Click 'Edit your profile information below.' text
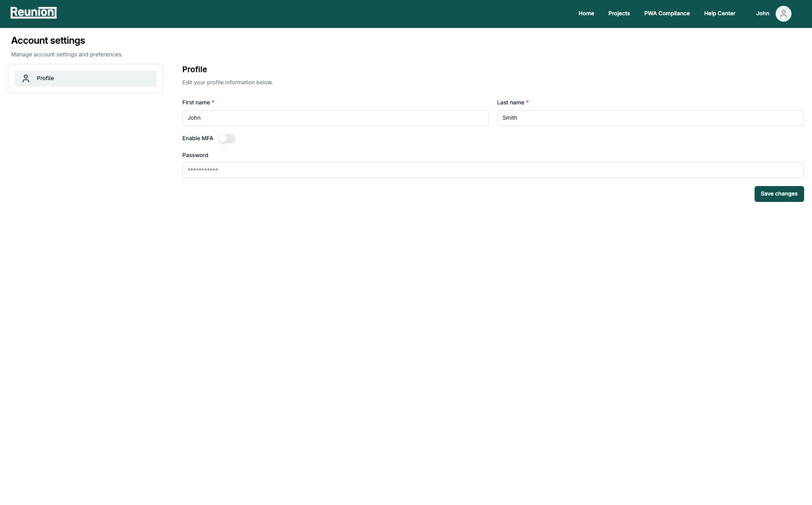The width and height of the screenshot is (812, 505). (228, 83)
